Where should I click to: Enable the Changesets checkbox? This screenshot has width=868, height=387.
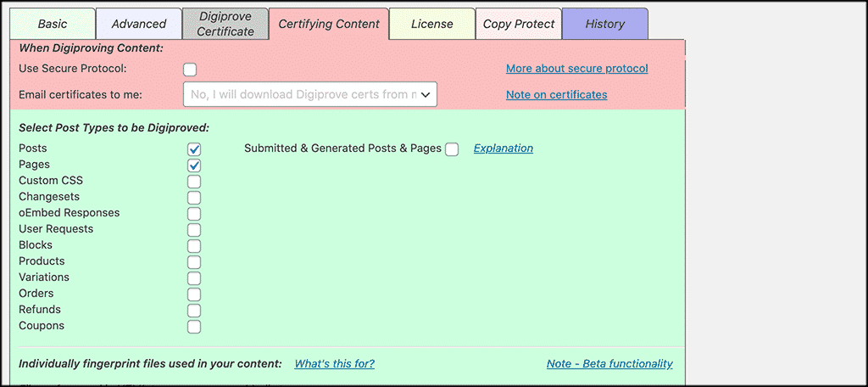pyautogui.click(x=194, y=198)
